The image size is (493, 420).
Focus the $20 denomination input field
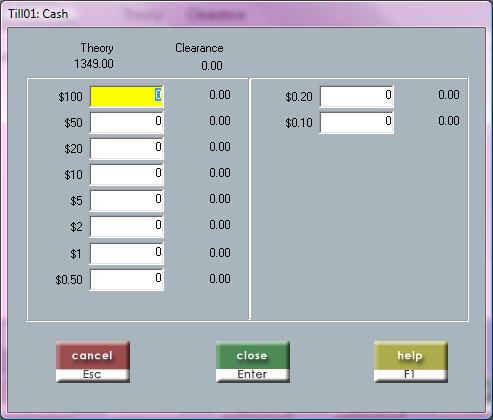pyautogui.click(x=127, y=148)
